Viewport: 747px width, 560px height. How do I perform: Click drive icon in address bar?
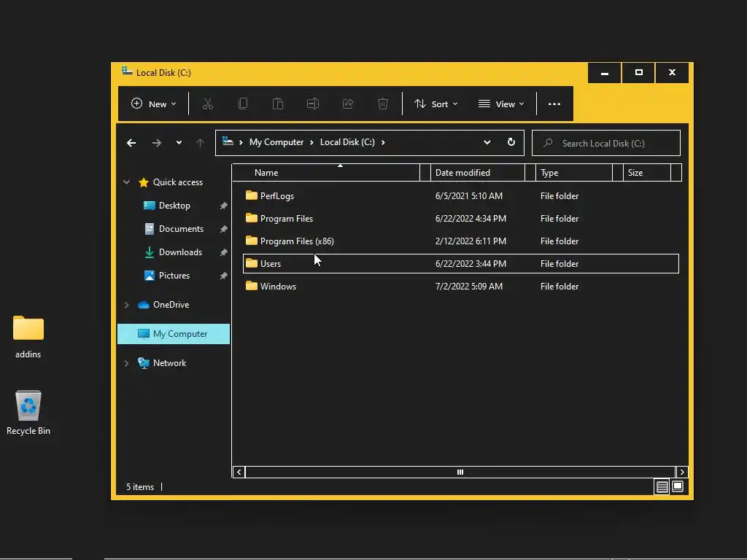click(x=228, y=141)
